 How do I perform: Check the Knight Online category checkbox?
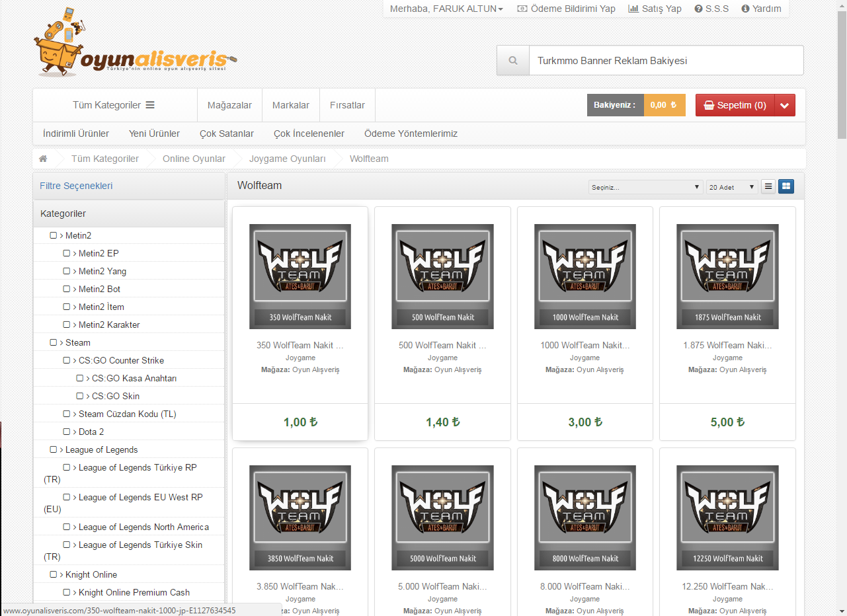[54, 574]
